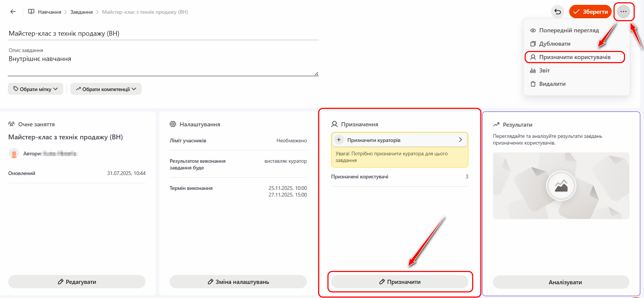
Task: Go to Завдання breadcrumb link
Action: [x=81, y=12]
